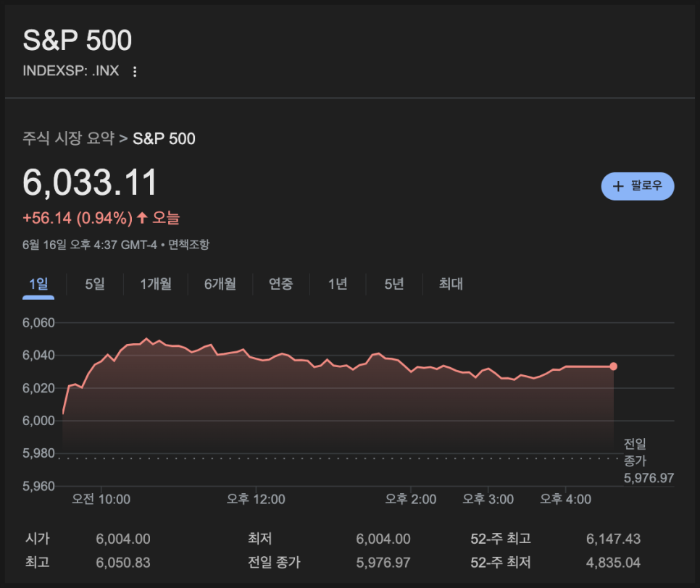700x588 pixels.
Task: Click the S&P 500 page title
Action: [x=78, y=40]
